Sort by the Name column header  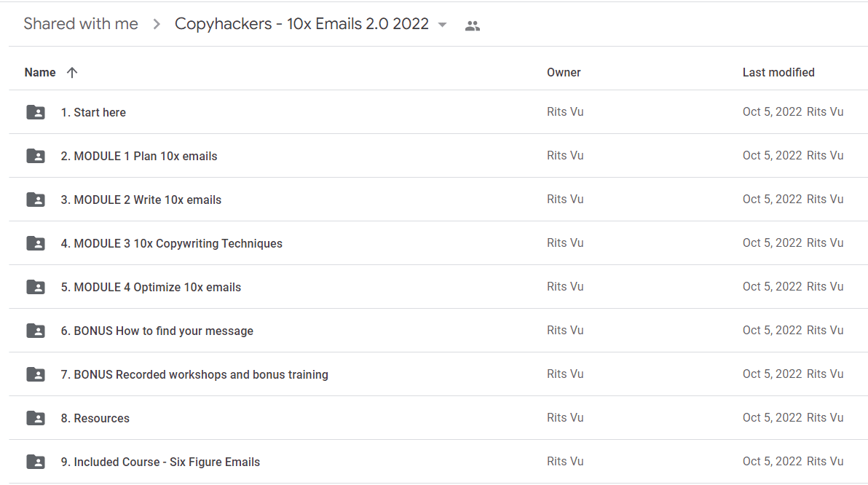[40, 73]
